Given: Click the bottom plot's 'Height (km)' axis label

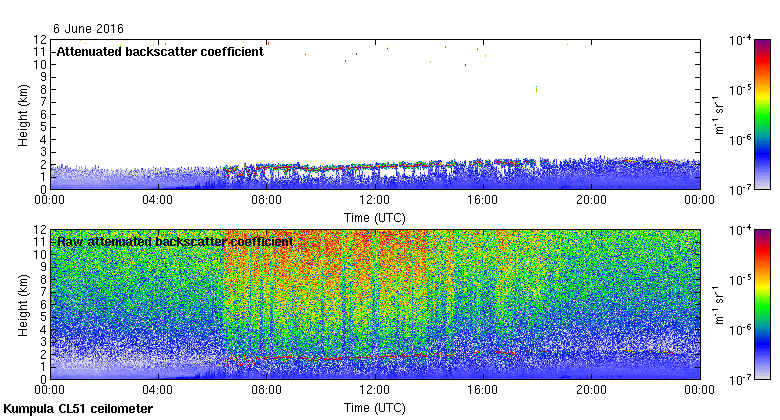Looking at the screenshot, I should [x=23, y=306].
